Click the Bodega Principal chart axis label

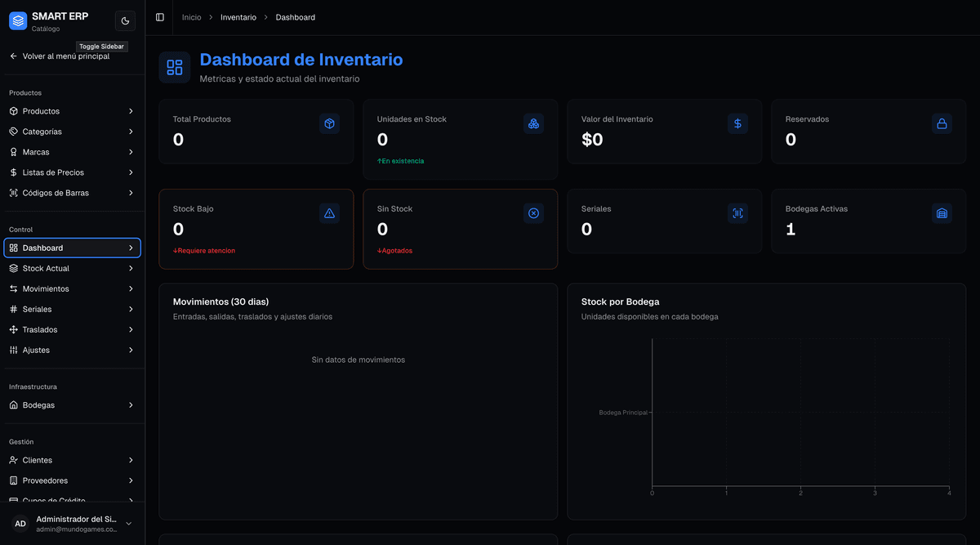click(x=622, y=413)
